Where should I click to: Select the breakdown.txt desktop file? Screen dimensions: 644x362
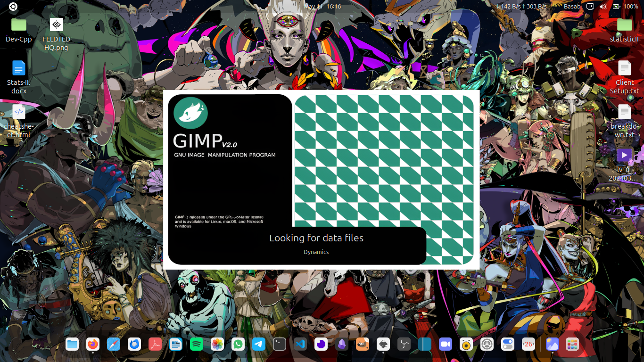tap(624, 121)
